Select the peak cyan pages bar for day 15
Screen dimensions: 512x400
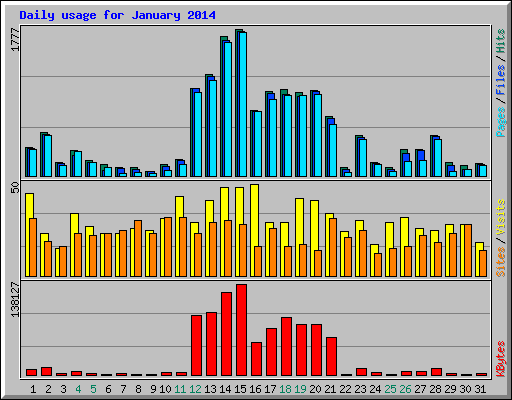click(243, 104)
